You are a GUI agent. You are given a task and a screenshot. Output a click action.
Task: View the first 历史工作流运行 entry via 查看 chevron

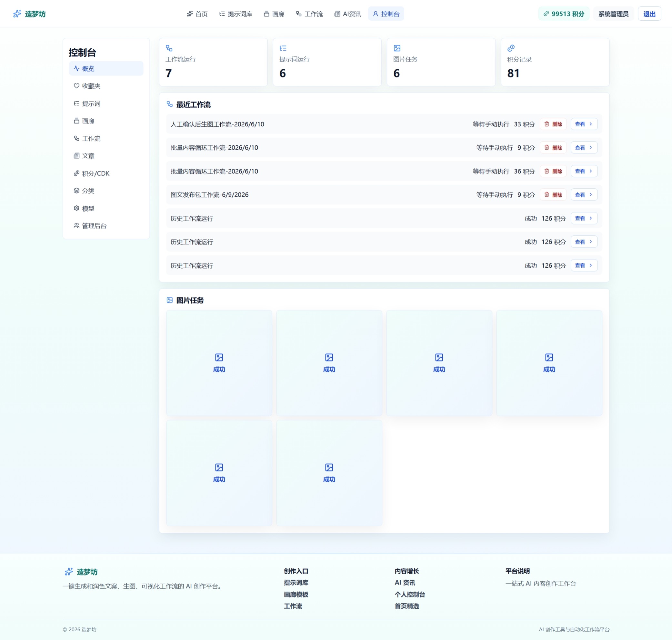(584, 218)
